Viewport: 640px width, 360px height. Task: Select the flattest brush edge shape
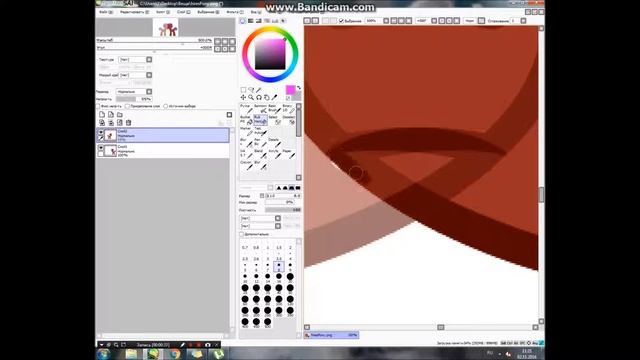point(298,188)
